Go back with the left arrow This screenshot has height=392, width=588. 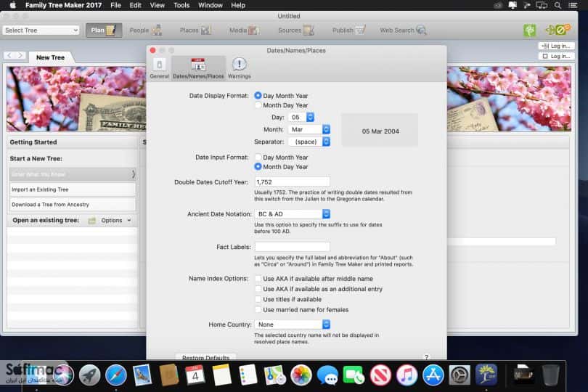coord(9,55)
